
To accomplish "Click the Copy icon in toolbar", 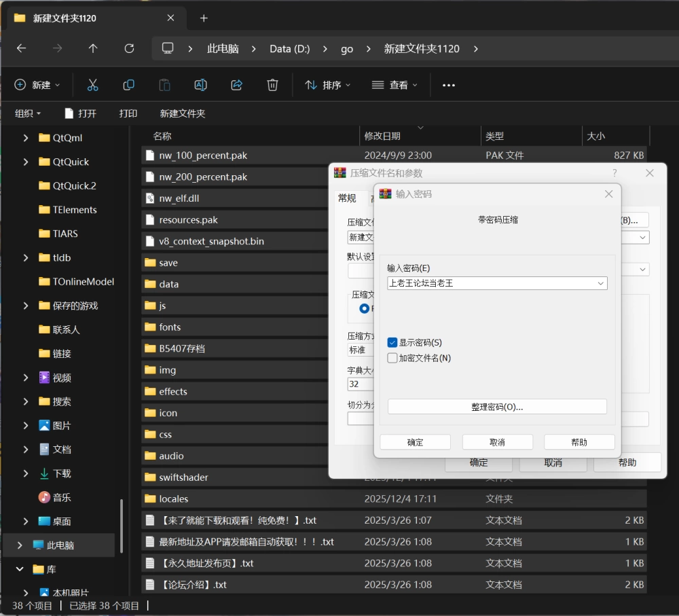I will click(128, 85).
